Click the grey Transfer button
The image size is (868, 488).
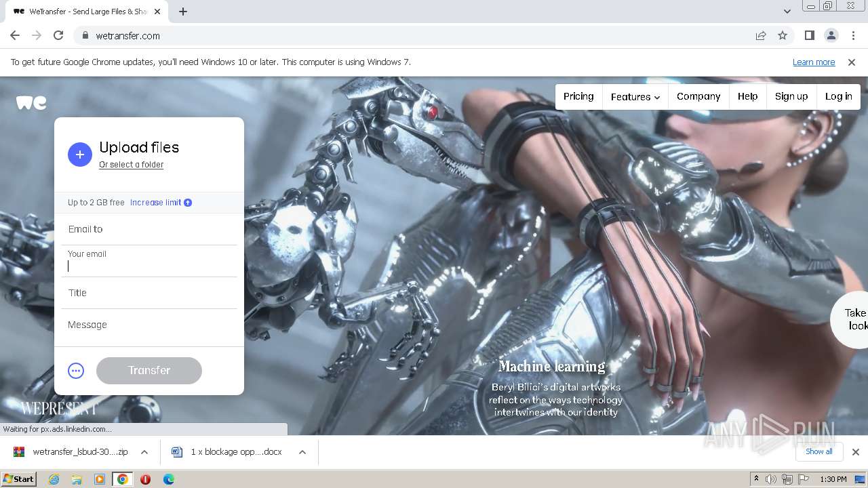[x=149, y=371]
